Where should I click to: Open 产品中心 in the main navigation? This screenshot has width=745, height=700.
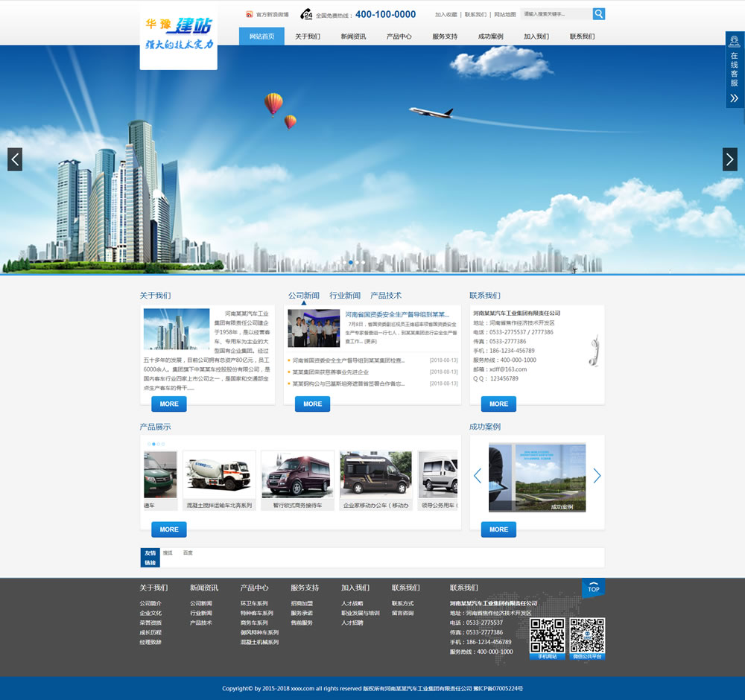click(x=399, y=36)
